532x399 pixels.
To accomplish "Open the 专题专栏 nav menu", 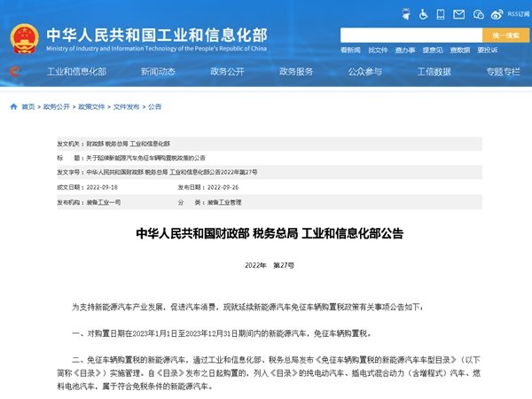I will tap(503, 72).
